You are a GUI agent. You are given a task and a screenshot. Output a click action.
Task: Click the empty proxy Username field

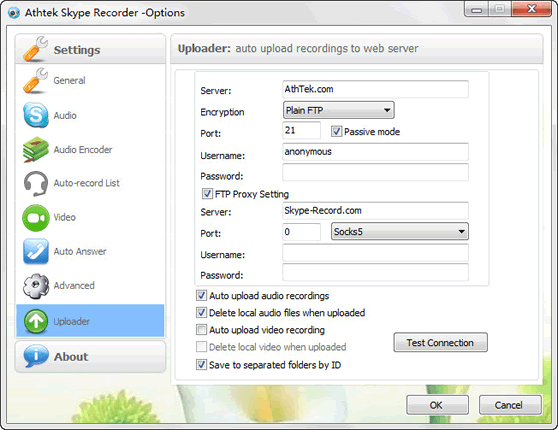pos(375,253)
